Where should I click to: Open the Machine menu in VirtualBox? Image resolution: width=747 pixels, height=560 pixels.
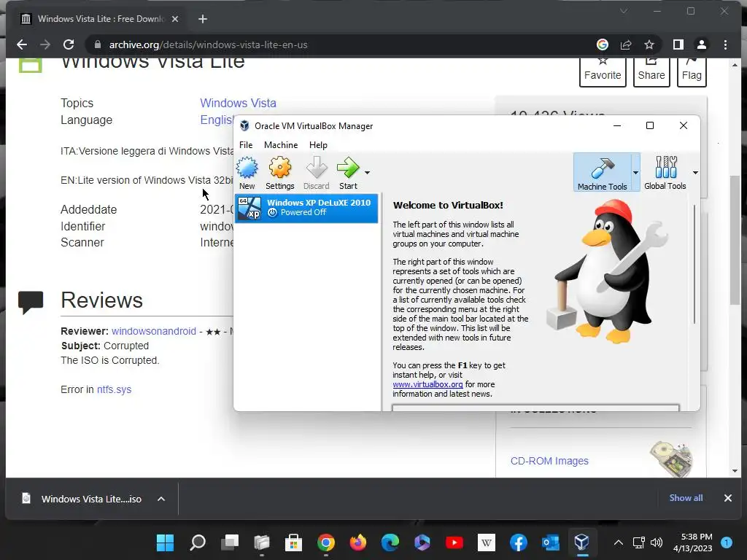pos(281,145)
